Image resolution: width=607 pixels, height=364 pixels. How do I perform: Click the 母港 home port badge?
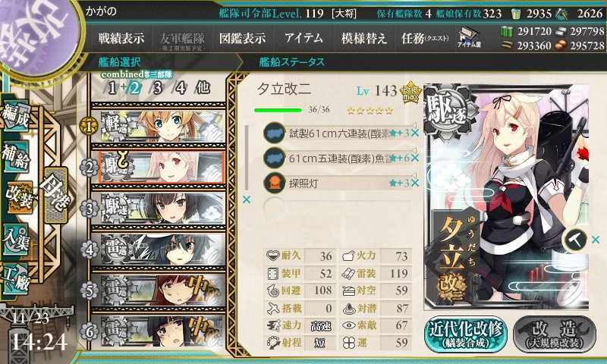point(56,195)
